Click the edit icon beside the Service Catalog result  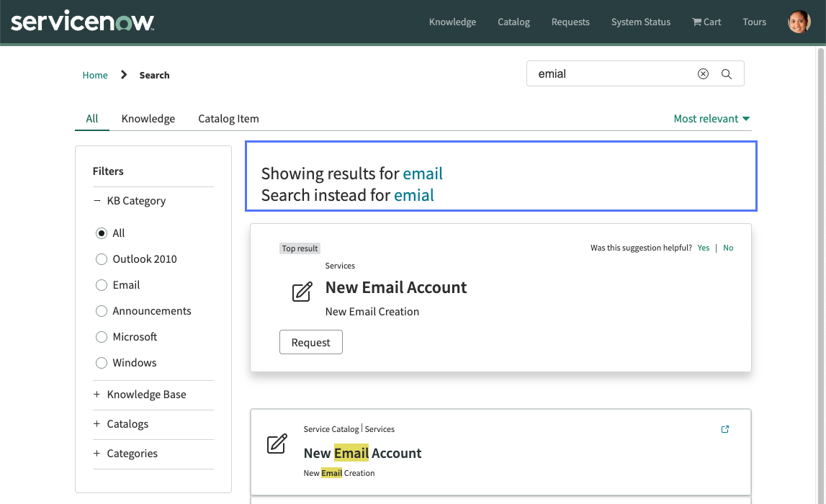[277, 444]
